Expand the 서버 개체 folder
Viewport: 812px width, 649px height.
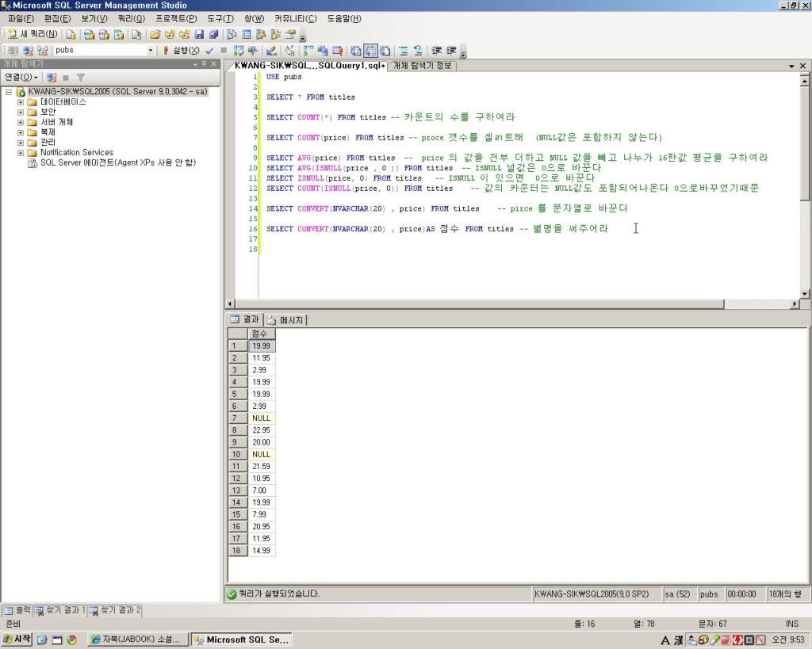(x=20, y=123)
